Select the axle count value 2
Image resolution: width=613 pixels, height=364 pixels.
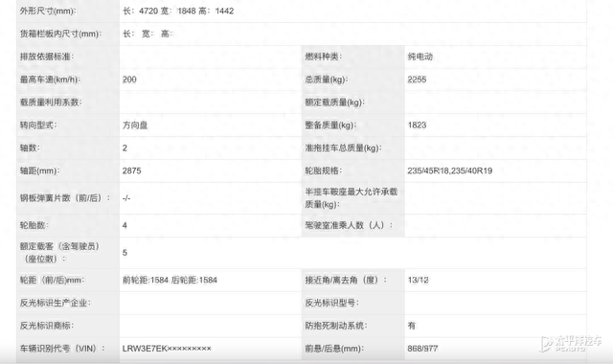[x=125, y=148]
